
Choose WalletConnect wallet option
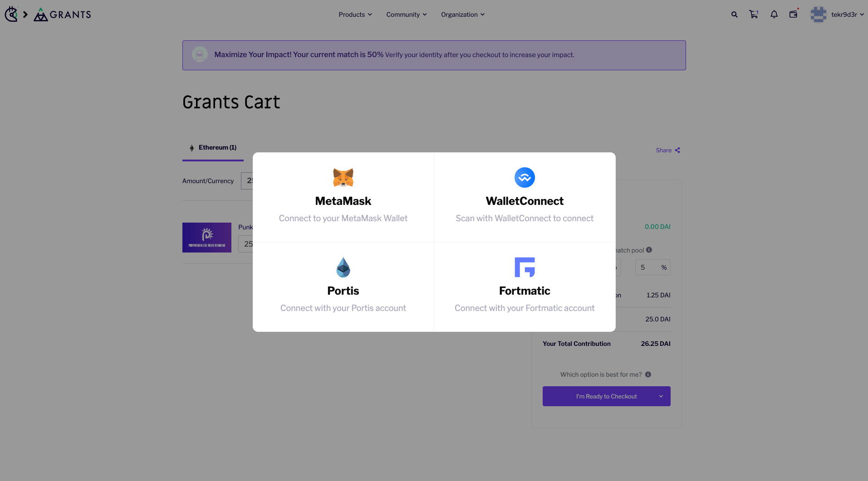[x=525, y=197]
